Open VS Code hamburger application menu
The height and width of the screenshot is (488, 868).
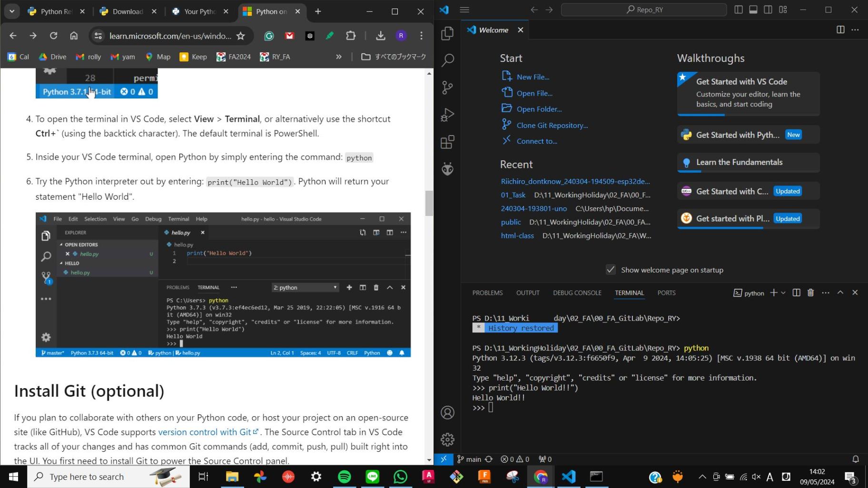coord(464,10)
